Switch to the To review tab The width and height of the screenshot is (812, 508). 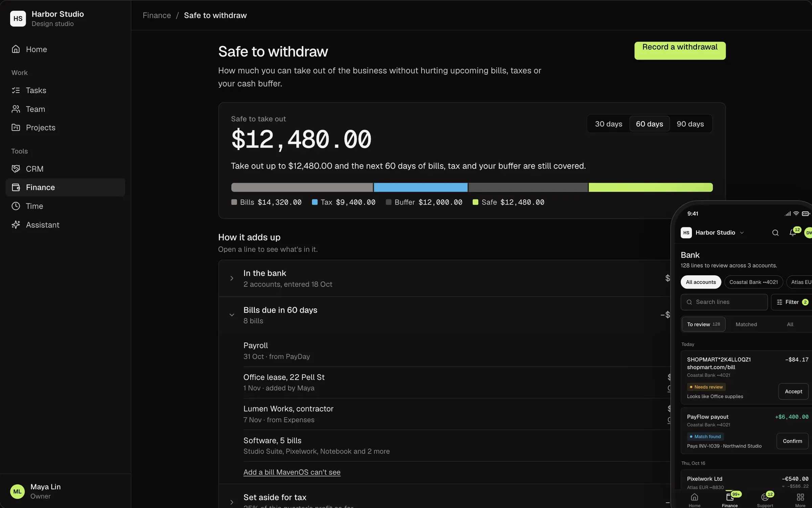pyautogui.click(x=703, y=324)
